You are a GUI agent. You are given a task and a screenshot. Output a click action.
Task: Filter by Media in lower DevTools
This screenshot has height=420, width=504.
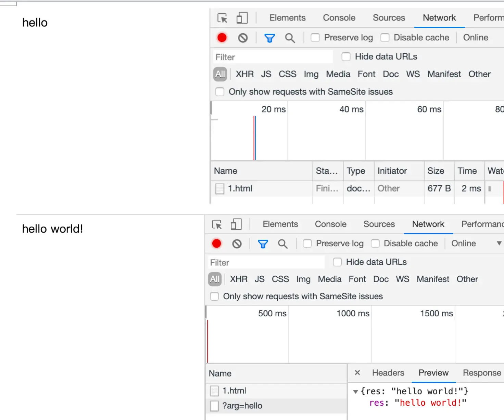[330, 279]
